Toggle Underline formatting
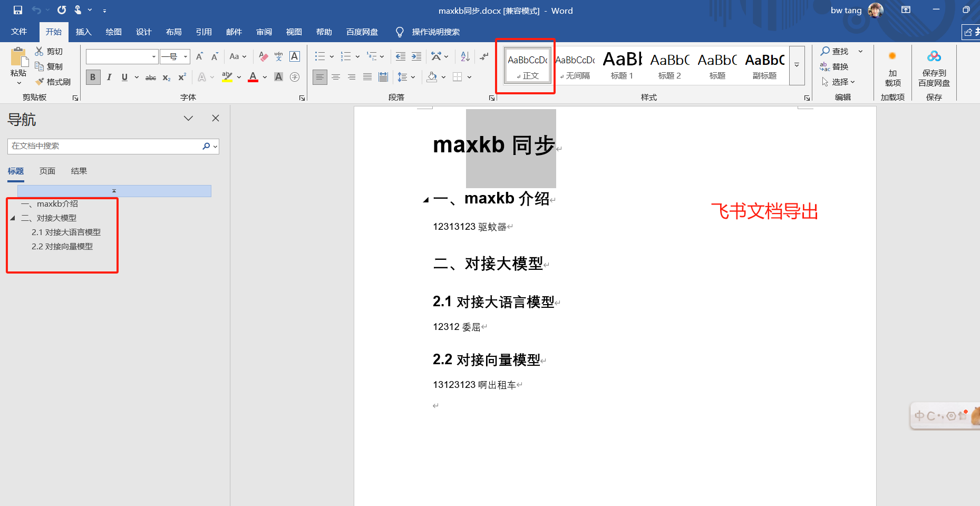Image resolution: width=980 pixels, height=506 pixels. [124, 77]
